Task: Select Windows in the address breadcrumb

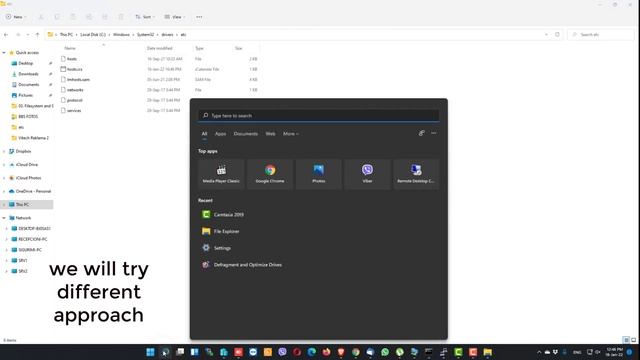Action: pos(121,35)
